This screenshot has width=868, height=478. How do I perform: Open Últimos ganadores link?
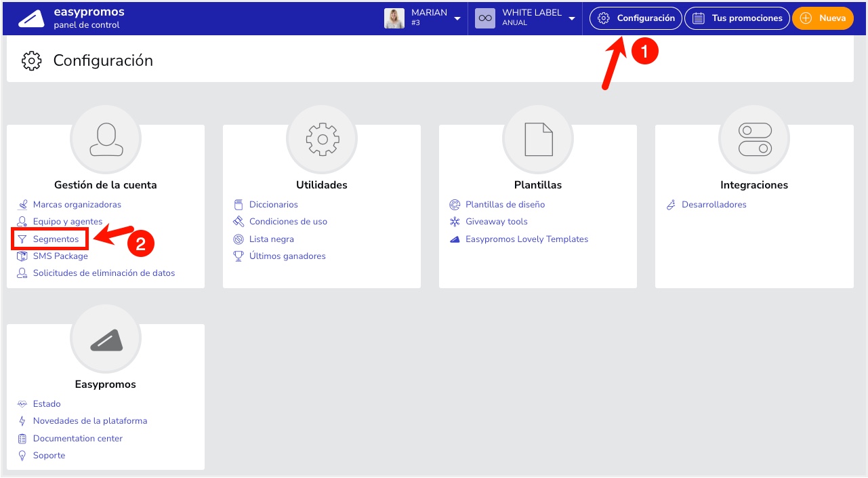point(287,256)
